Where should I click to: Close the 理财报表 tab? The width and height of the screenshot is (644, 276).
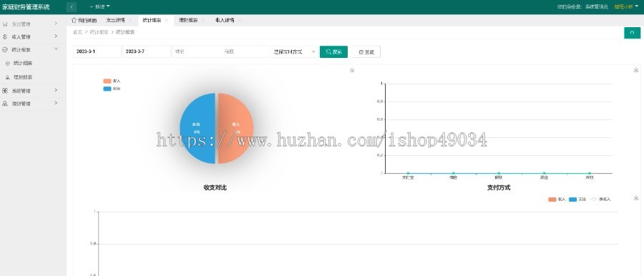pyautogui.click(x=203, y=20)
